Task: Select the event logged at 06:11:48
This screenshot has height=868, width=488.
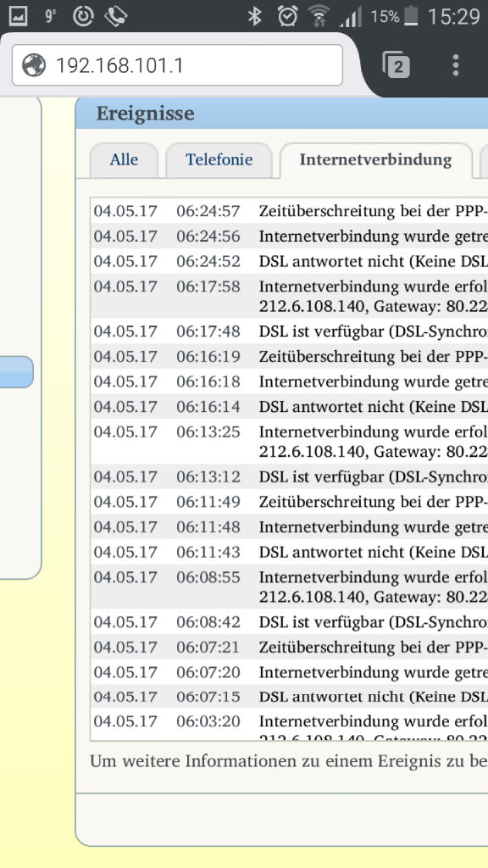Action: tap(290, 527)
